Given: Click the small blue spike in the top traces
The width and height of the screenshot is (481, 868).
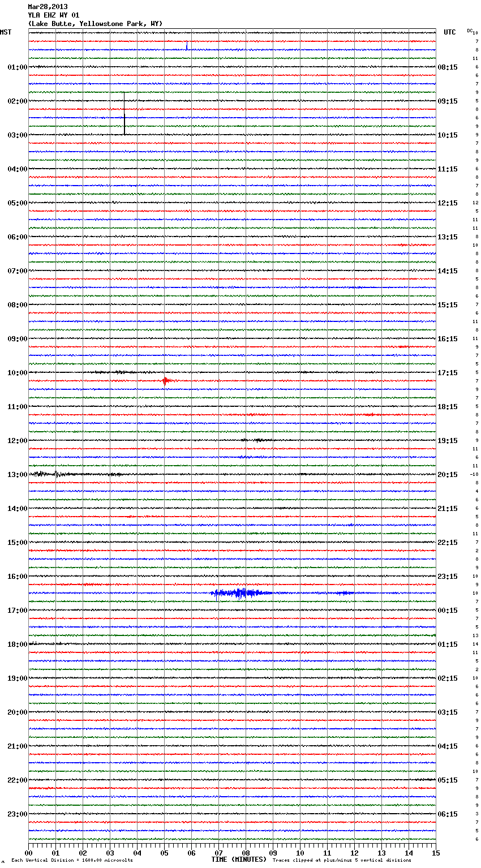Looking at the screenshot, I should tap(187, 46).
